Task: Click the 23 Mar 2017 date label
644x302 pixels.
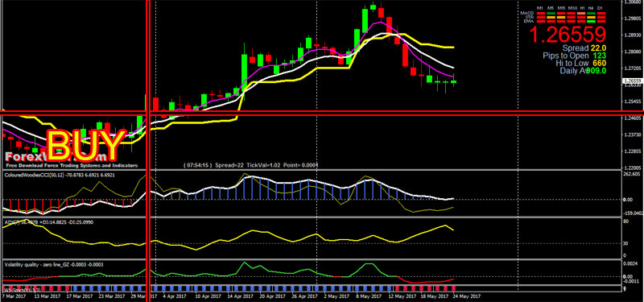Action: 112,296
